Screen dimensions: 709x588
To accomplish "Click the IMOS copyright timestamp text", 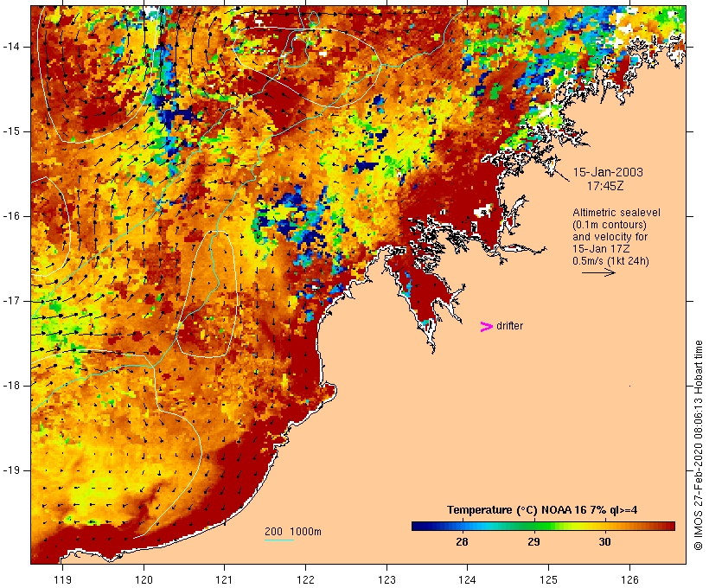I will click(698, 445).
